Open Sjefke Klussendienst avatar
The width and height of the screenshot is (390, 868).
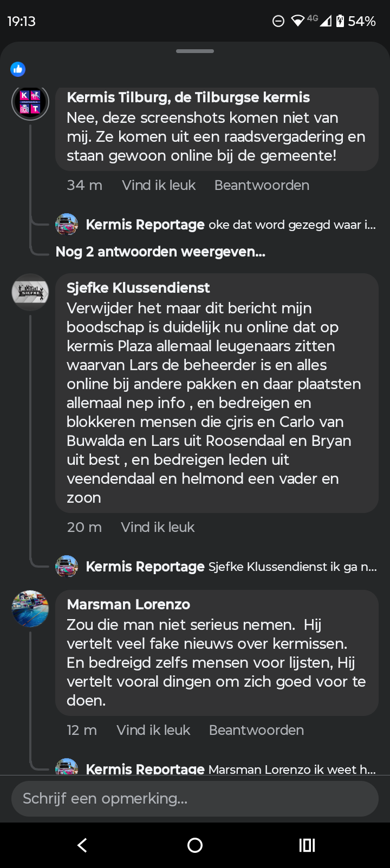pos(30,292)
